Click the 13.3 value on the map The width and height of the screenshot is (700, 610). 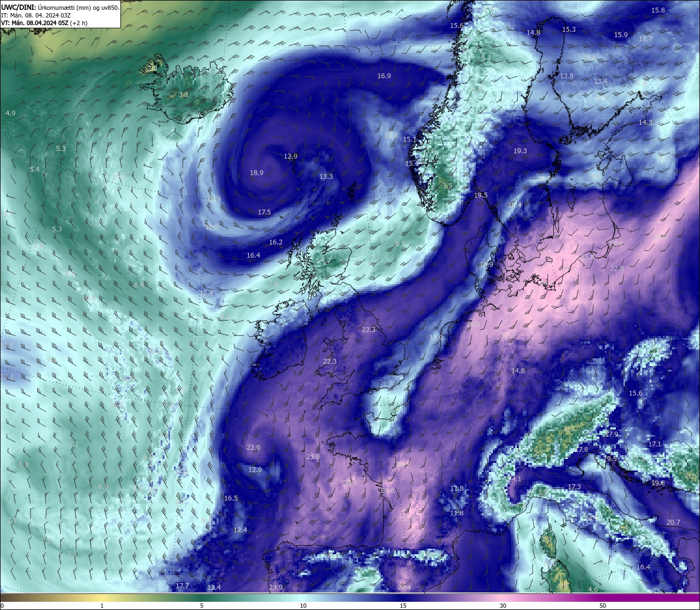pyautogui.click(x=326, y=176)
